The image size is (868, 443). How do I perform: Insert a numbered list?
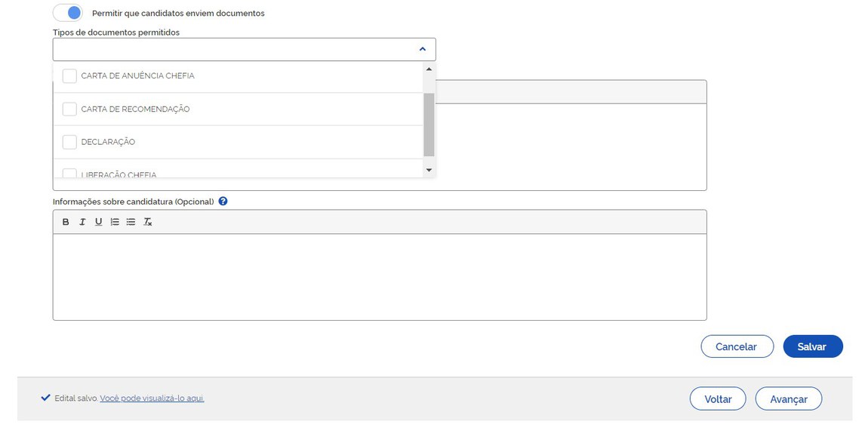click(115, 222)
